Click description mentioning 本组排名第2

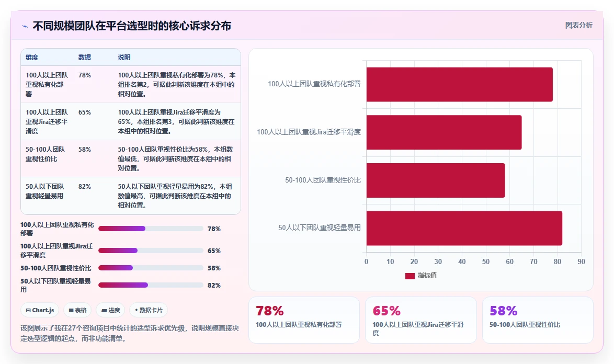[x=177, y=85]
